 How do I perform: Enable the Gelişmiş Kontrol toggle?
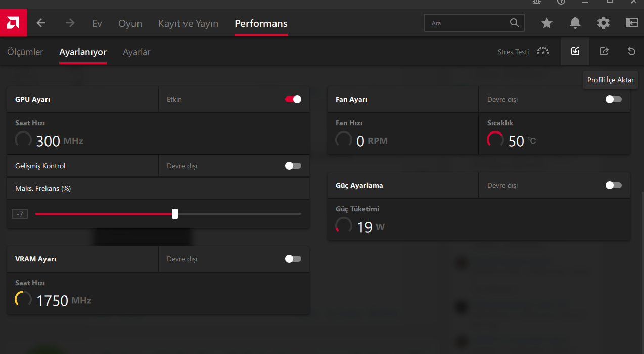293,166
